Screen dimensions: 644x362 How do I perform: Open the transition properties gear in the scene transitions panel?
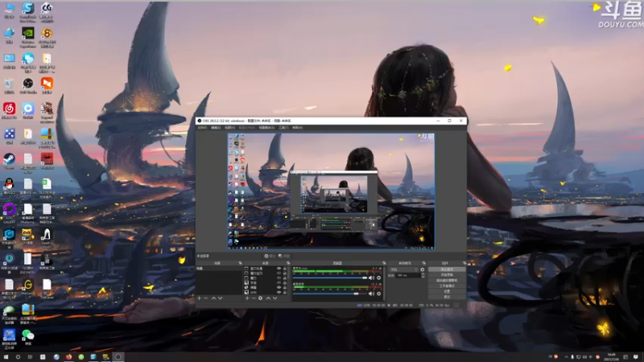pos(422,269)
